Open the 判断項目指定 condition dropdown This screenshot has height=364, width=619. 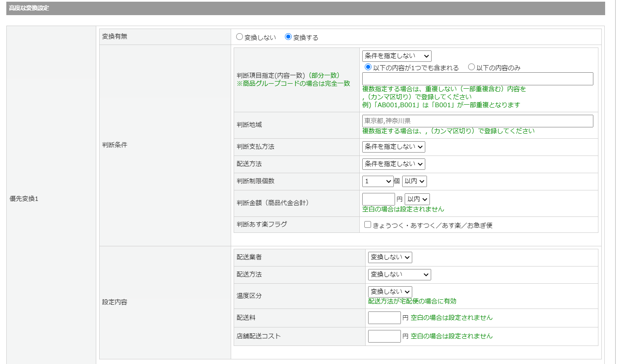pos(396,56)
